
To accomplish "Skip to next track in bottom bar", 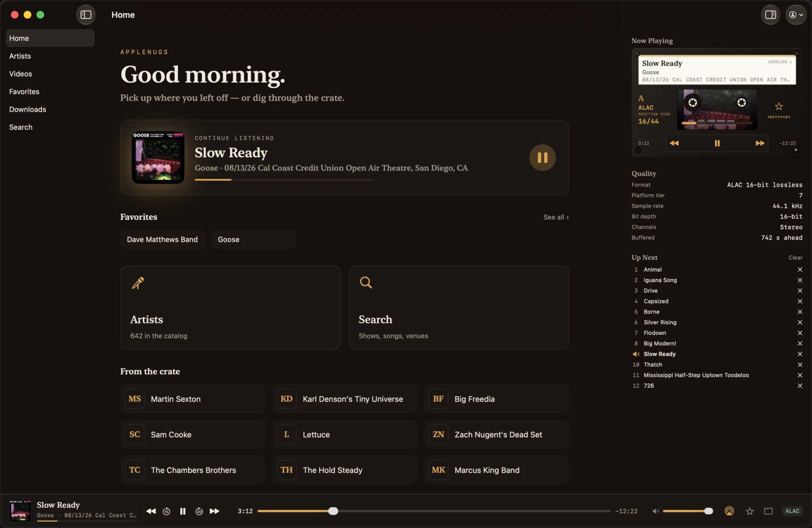I will pos(215,511).
